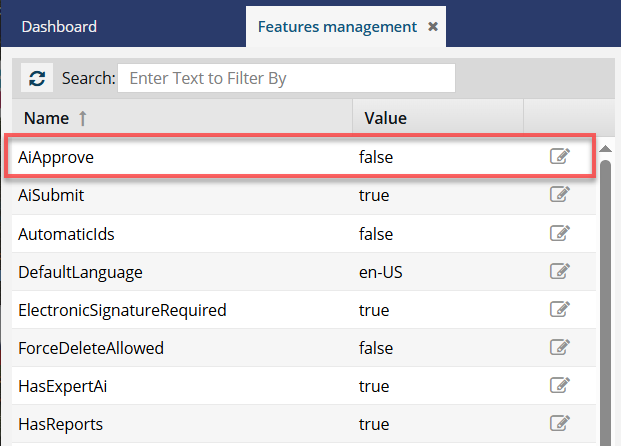621x446 pixels.
Task: Select the AiApprove row
Action: coord(180,157)
